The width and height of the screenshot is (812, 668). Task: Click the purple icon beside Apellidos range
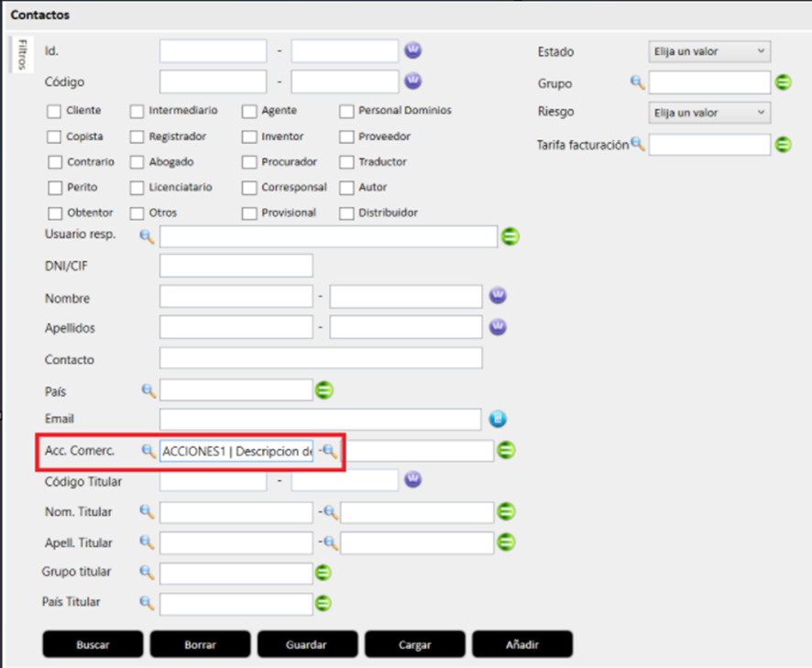(x=498, y=327)
